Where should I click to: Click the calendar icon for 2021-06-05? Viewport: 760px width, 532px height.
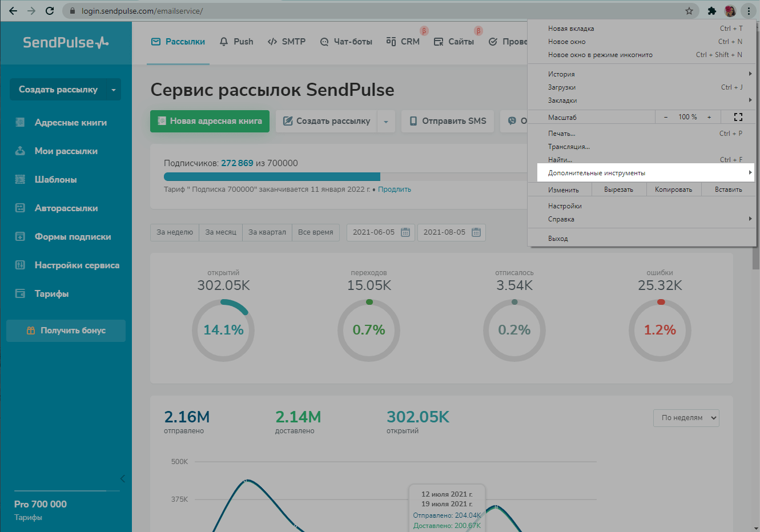[x=405, y=232]
